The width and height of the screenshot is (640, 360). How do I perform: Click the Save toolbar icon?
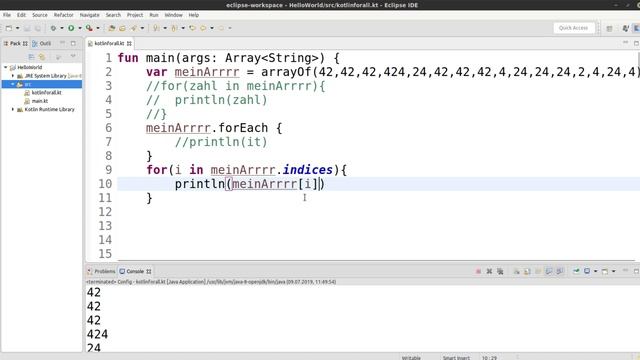(27, 28)
